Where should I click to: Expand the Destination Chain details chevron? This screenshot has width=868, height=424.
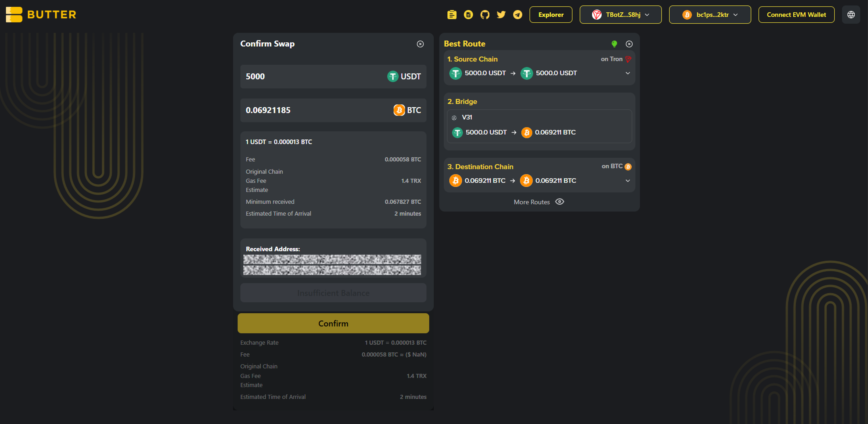coord(628,181)
